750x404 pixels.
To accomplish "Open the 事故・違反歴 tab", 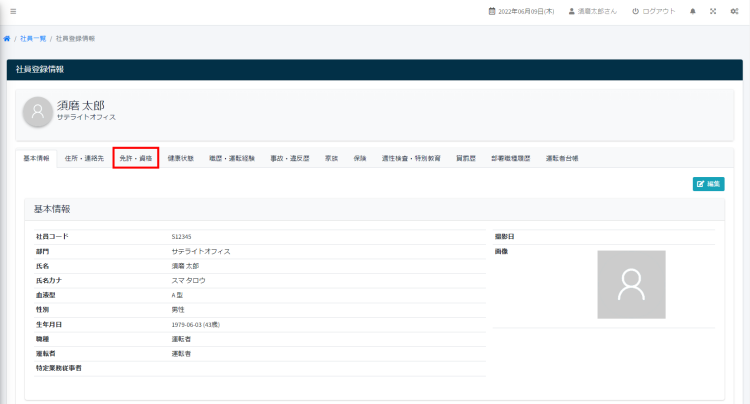I will pyautogui.click(x=290, y=158).
